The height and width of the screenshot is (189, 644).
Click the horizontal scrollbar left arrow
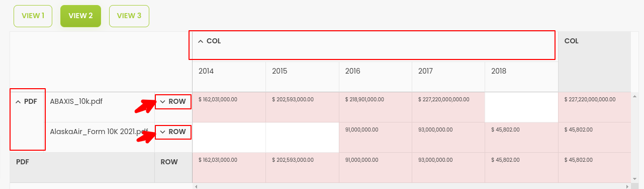pyautogui.click(x=196, y=186)
